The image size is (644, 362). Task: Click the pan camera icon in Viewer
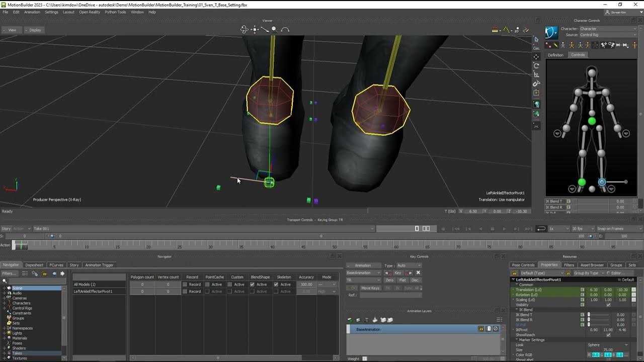coord(255,30)
